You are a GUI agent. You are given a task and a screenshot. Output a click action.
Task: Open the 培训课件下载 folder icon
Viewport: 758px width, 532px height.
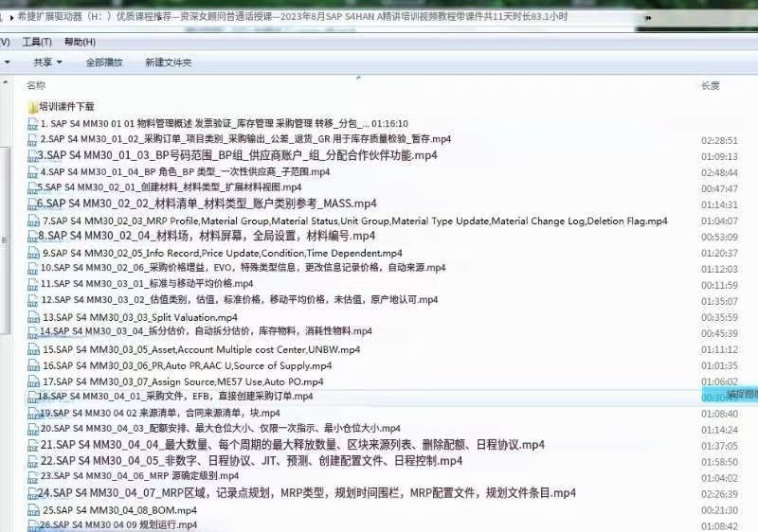coord(33,108)
